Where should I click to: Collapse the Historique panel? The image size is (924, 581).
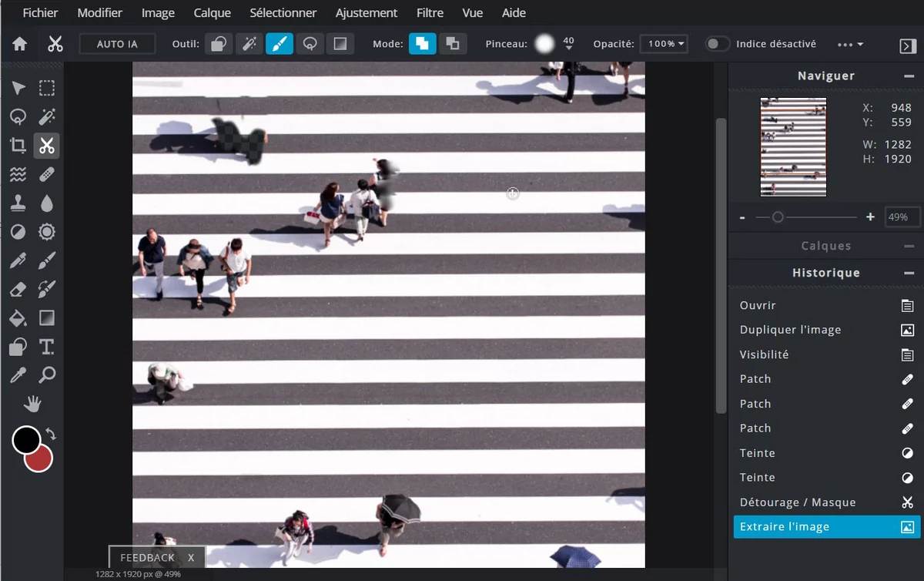909,273
